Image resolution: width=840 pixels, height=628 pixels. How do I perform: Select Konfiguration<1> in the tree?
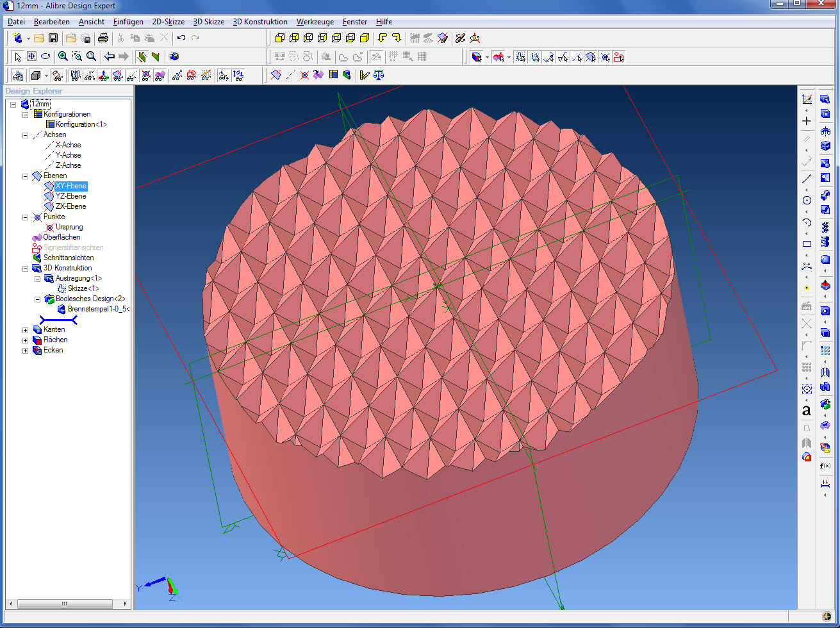tap(81, 124)
